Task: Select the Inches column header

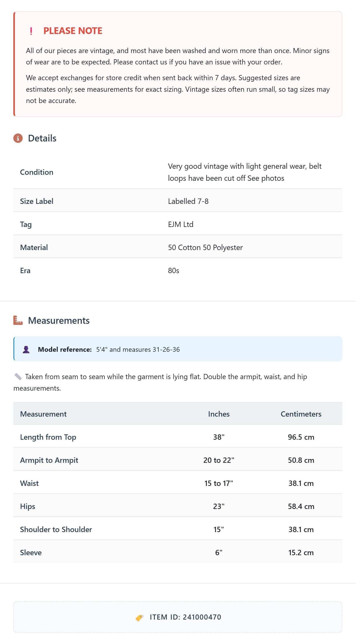Action: click(219, 414)
